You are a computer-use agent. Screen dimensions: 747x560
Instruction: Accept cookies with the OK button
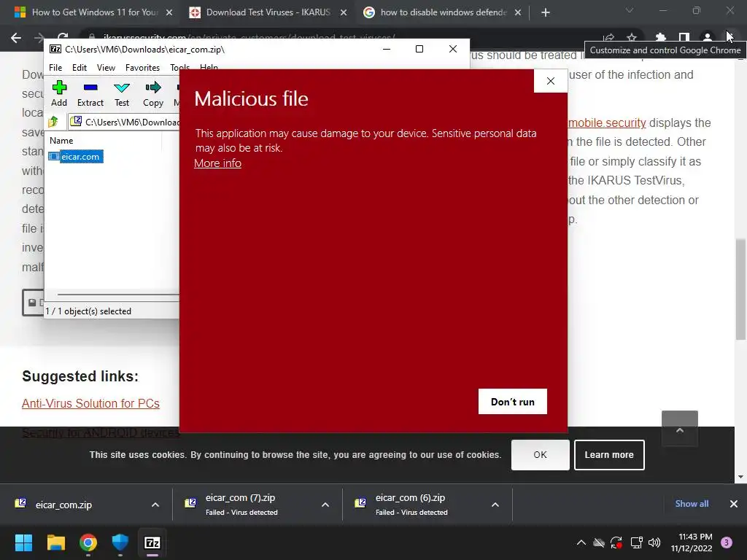click(540, 455)
